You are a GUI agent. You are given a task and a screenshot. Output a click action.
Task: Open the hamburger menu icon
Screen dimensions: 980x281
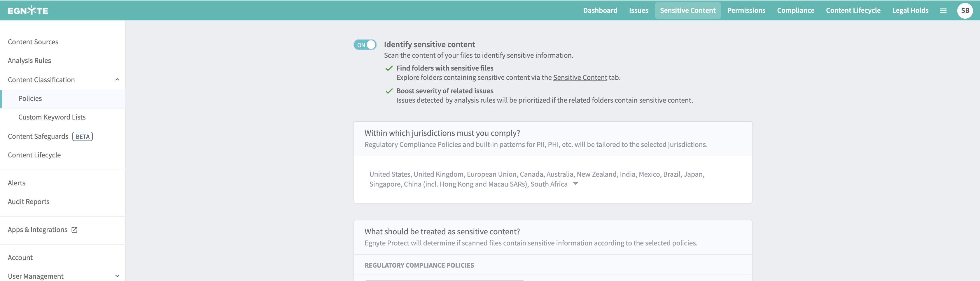[x=943, y=11]
